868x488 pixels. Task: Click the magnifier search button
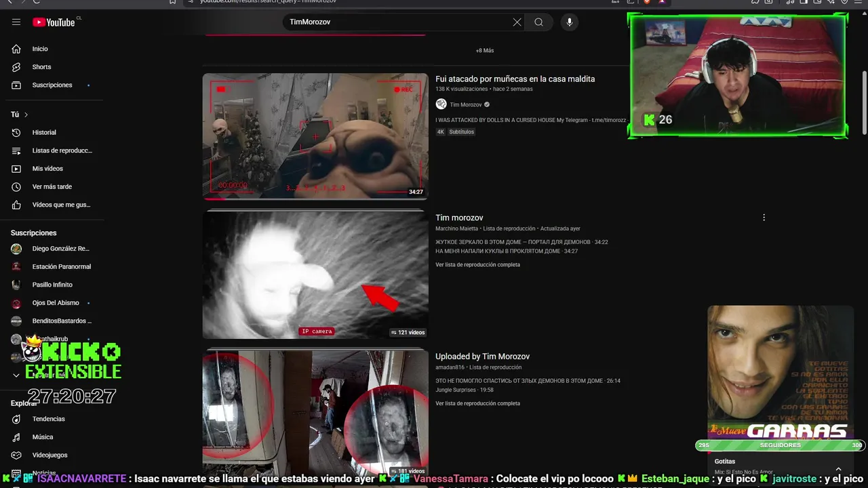point(538,22)
